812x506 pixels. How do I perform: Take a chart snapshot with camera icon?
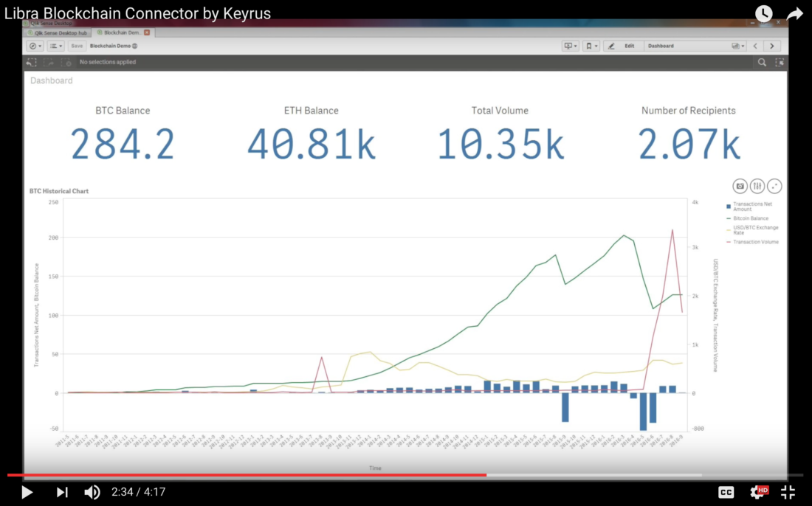740,187
